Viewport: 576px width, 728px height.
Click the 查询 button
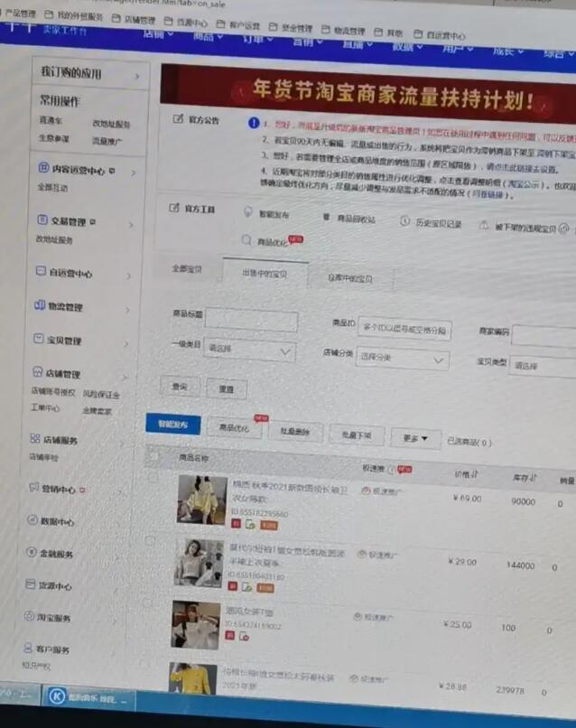pyautogui.click(x=180, y=387)
